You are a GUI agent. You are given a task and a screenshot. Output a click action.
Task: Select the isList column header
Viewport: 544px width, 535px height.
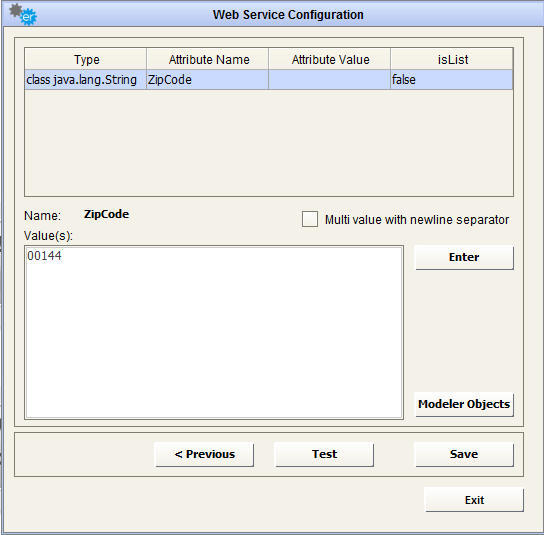[452, 59]
